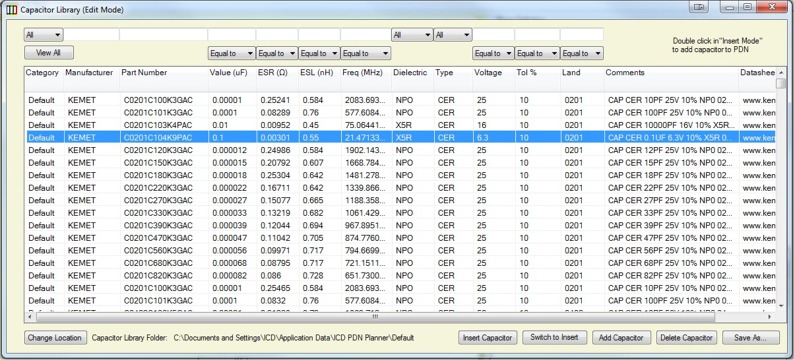794x360 pixels.
Task: Select part number C0201C120K3GAC
Action: point(158,150)
